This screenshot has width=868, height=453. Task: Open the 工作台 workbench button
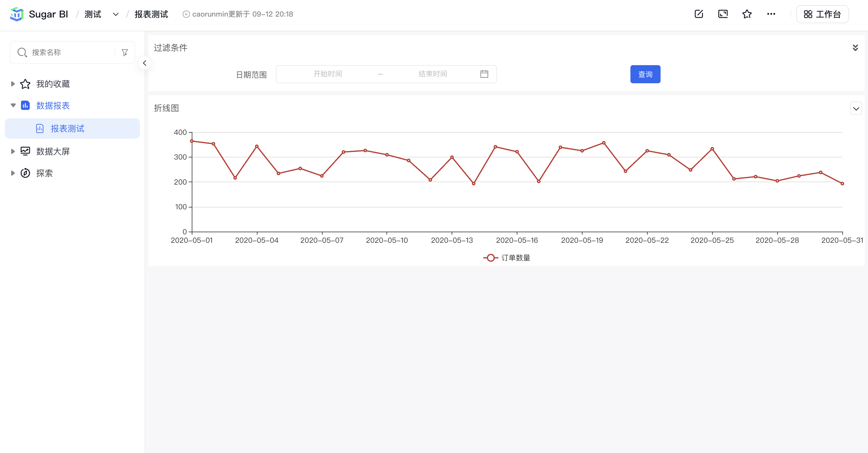click(x=822, y=14)
